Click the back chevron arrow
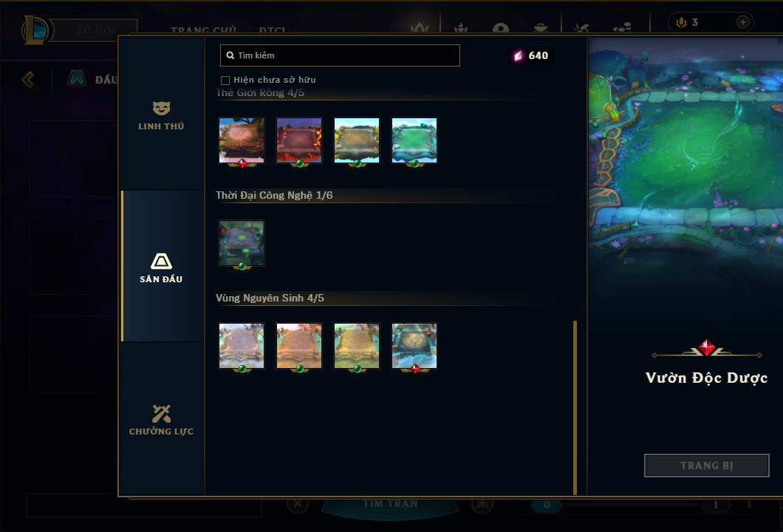Image resolution: width=783 pixels, height=532 pixels. pos(28,79)
